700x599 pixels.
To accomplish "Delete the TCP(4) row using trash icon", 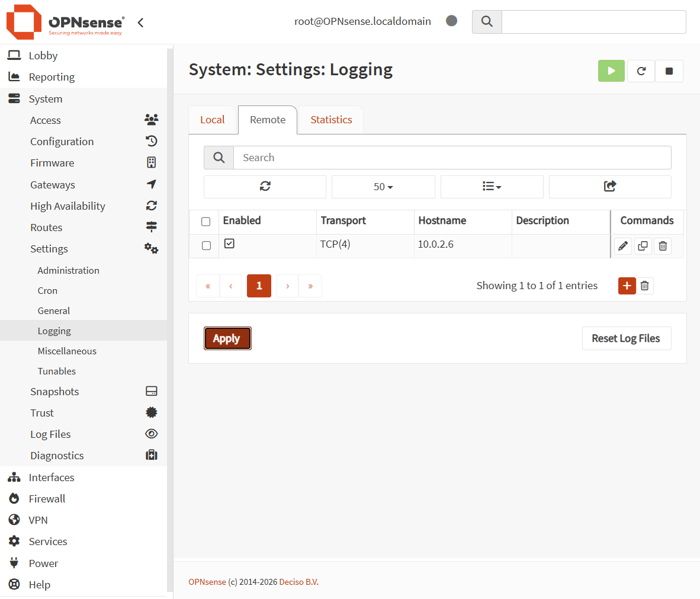I will point(663,246).
